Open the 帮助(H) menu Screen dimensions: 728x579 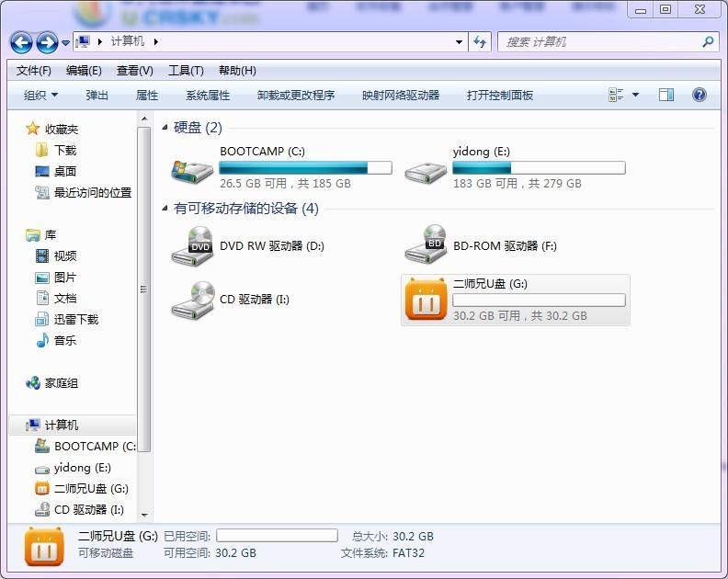click(x=237, y=71)
